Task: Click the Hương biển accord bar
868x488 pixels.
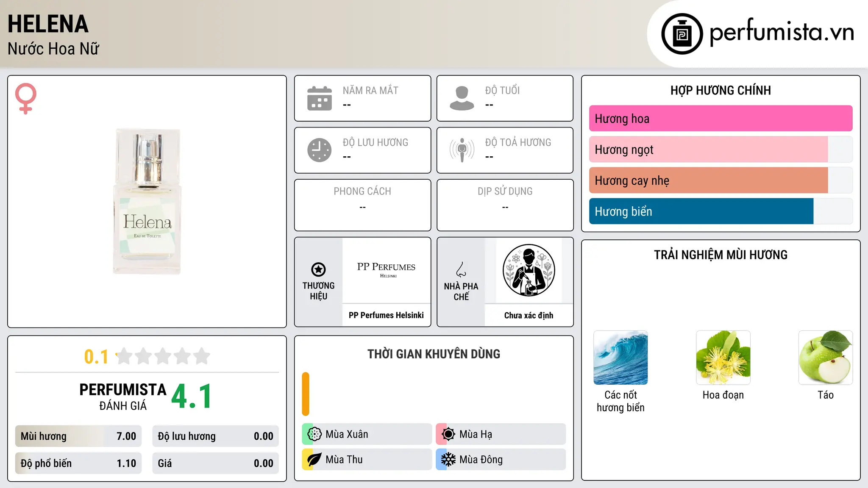Action: [721, 211]
